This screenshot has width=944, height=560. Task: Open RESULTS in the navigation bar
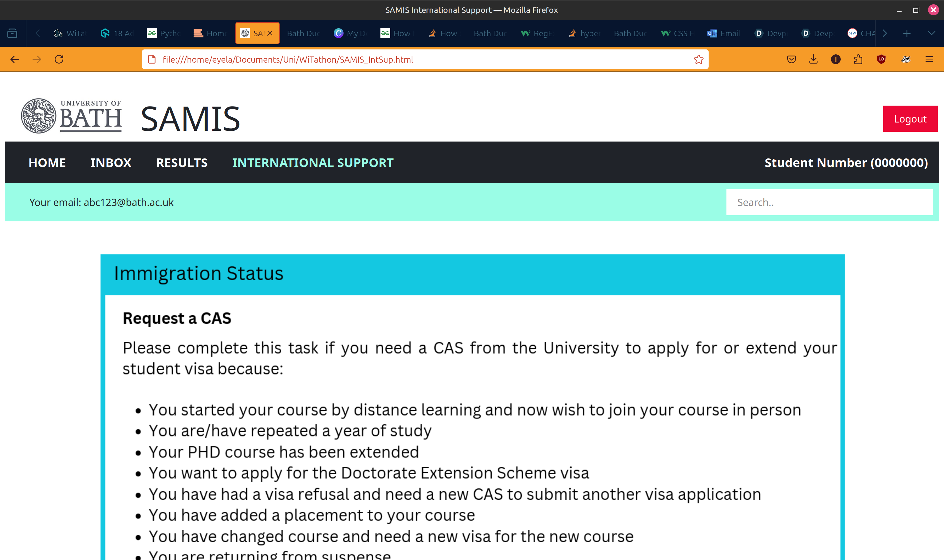pos(182,163)
